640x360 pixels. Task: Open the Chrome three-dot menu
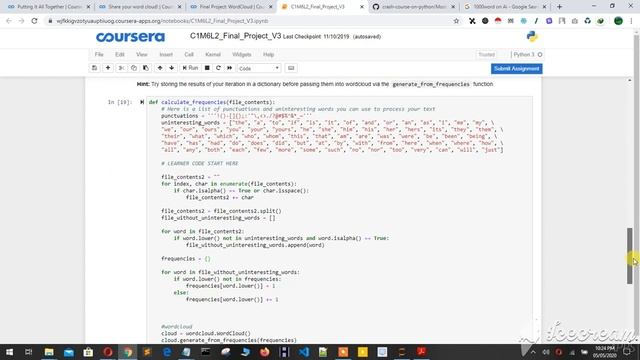[x=632, y=21]
